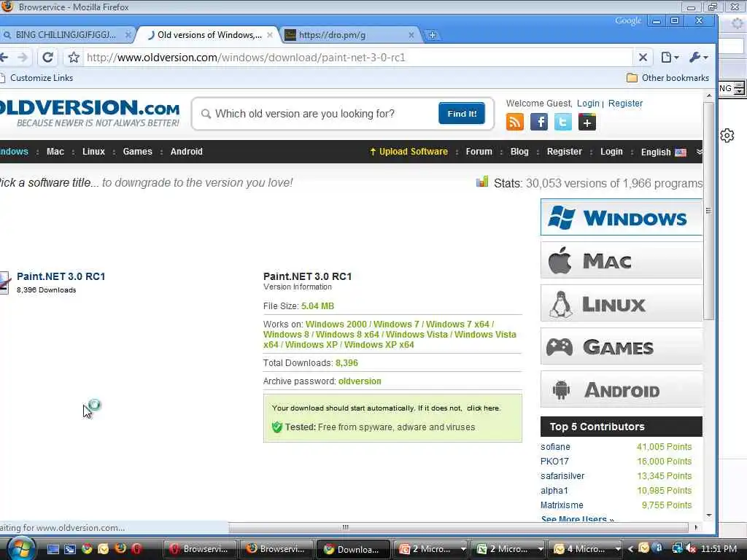Click the stats bar chart icon
The height and width of the screenshot is (560, 747).
482,182
